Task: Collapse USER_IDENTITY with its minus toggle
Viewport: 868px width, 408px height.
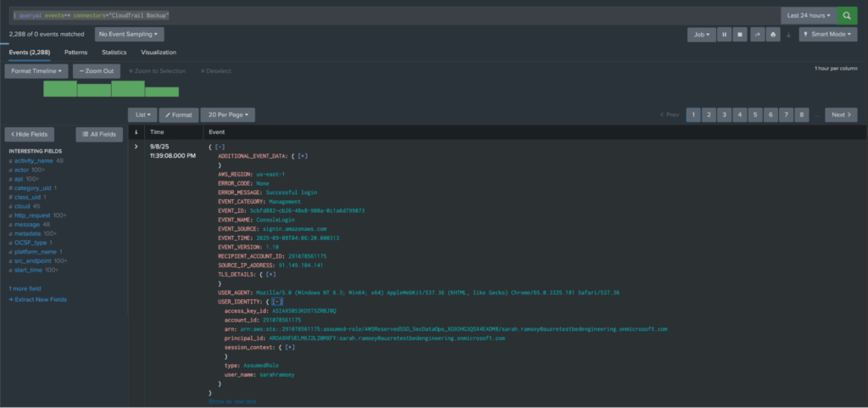Action: (x=278, y=302)
